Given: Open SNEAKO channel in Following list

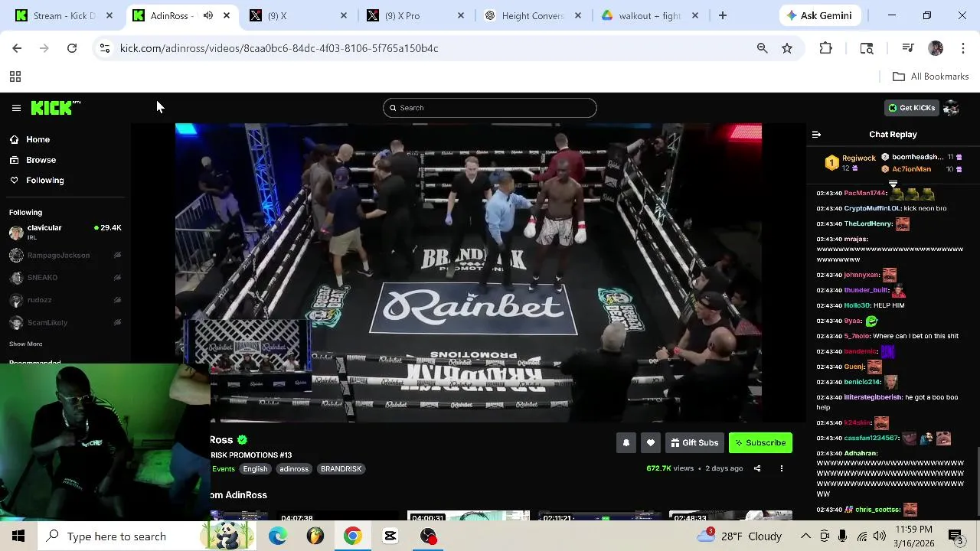Looking at the screenshot, I should point(65,277).
